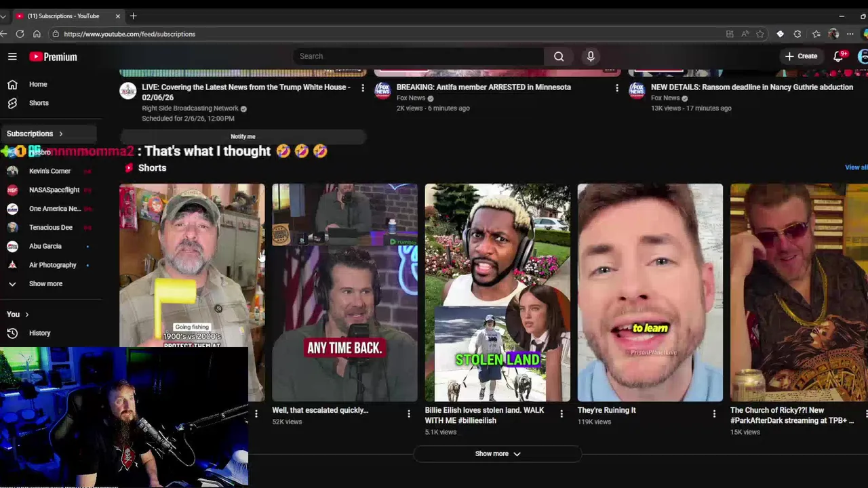Select the Subscriptions YouTube browser tab
The image size is (868, 488).
67,16
